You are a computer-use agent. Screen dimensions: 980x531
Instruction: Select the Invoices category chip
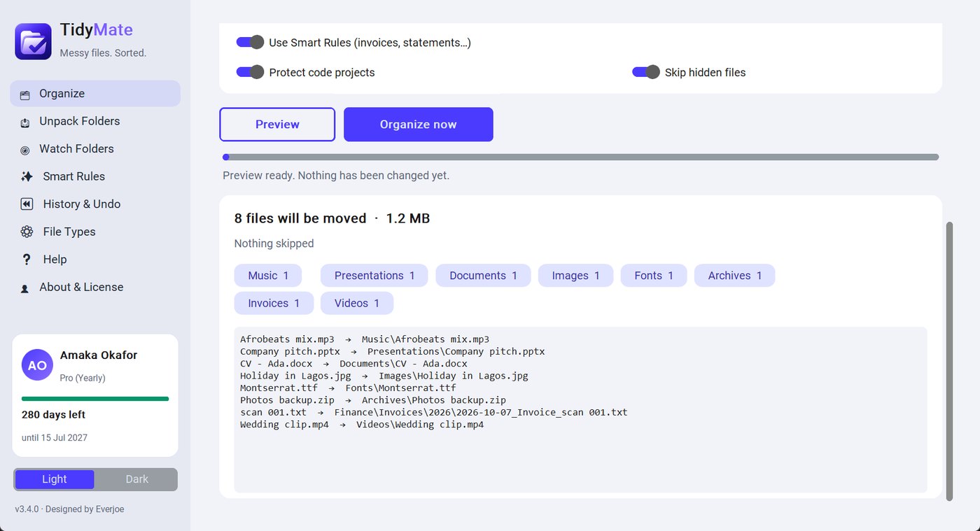pos(274,303)
